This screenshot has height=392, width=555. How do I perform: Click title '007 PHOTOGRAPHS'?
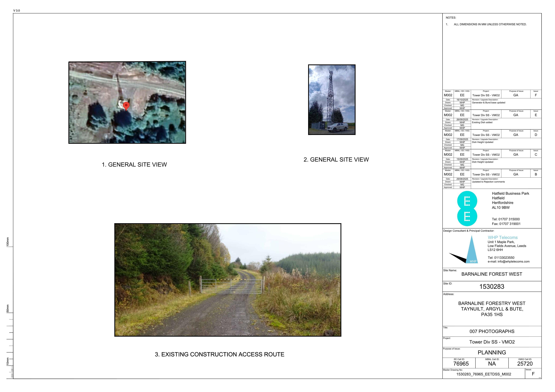coord(492,331)
